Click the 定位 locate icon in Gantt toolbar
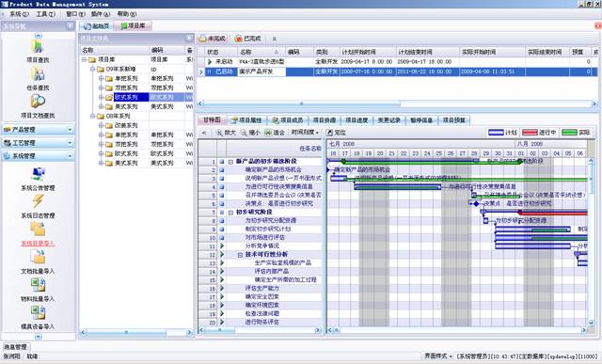Image resolution: width=602 pixels, height=364 pixels. coord(329,133)
